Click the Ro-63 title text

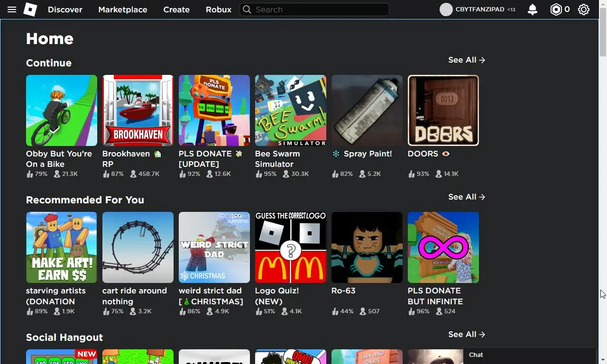(x=343, y=291)
